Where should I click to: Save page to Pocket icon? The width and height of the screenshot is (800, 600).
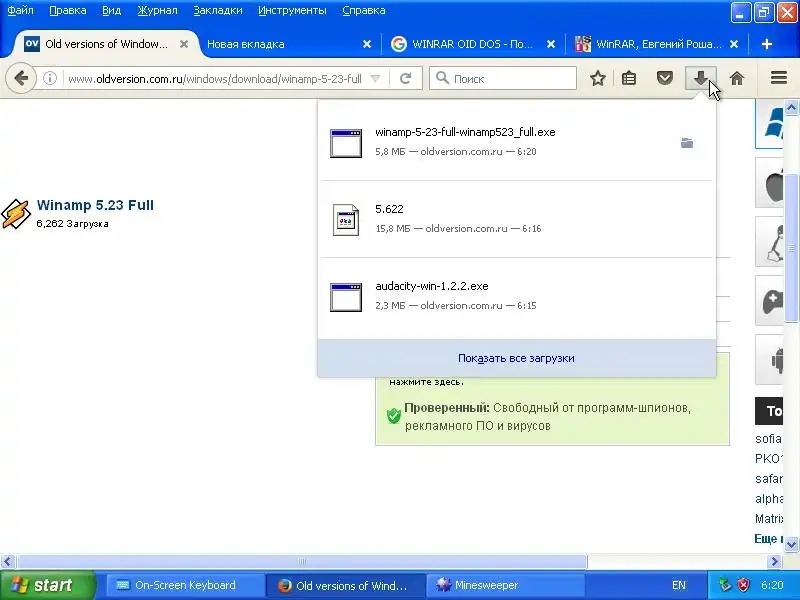click(664, 79)
